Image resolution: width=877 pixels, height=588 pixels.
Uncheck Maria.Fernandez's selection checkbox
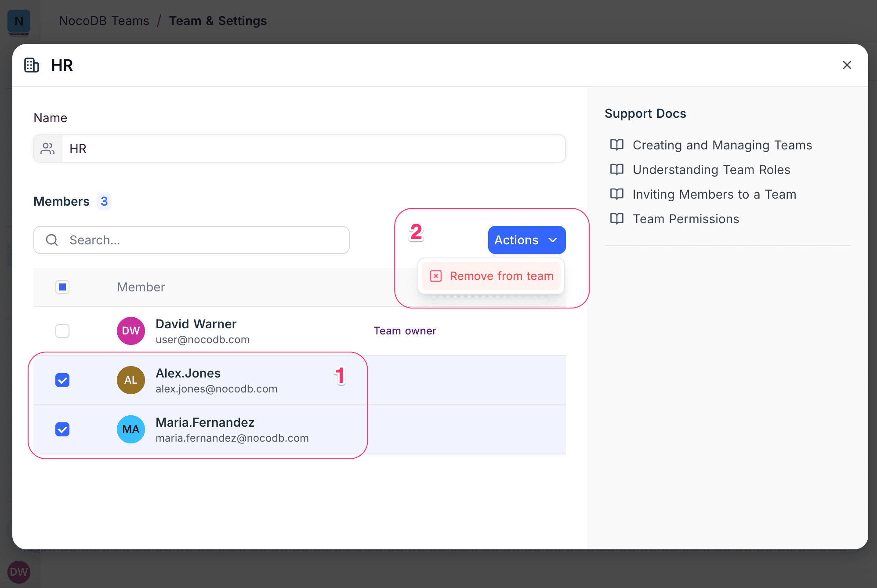click(x=62, y=429)
